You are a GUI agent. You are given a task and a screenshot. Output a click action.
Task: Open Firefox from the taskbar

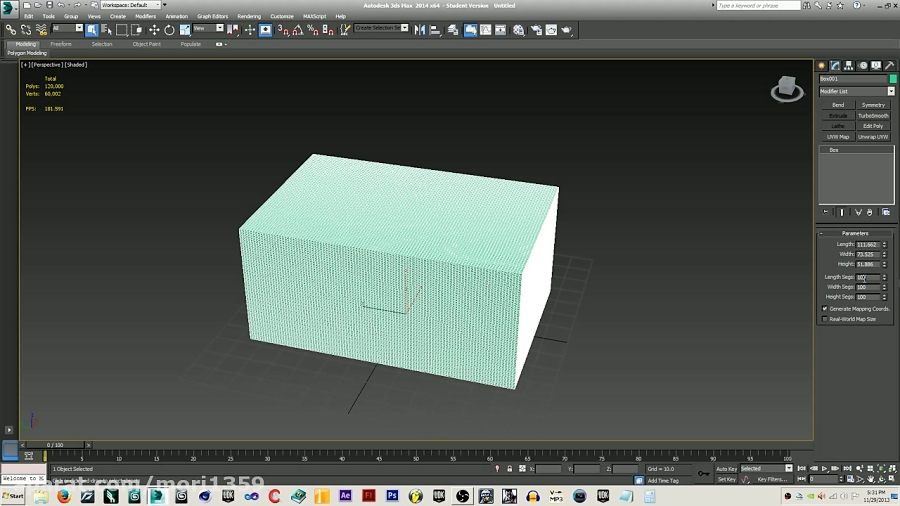pos(64,496)
